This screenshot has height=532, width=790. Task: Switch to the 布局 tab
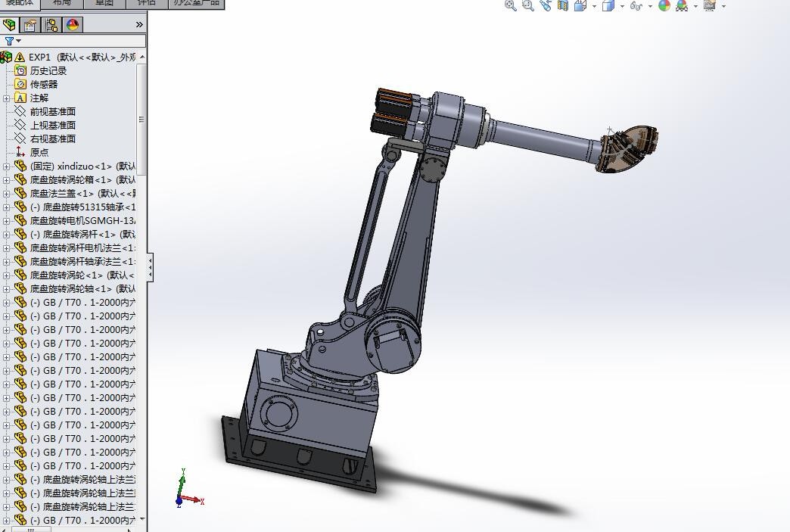point(61,3)
